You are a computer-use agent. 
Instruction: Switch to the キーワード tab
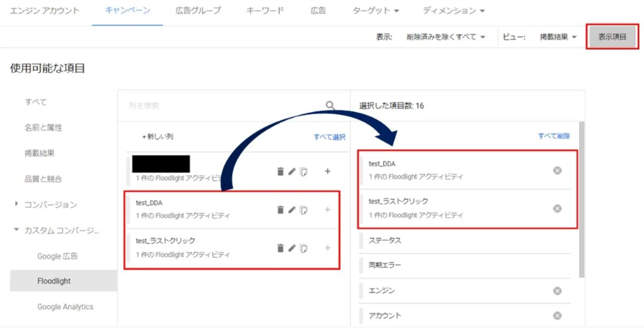pyautogui.click(x=265, y=11)
